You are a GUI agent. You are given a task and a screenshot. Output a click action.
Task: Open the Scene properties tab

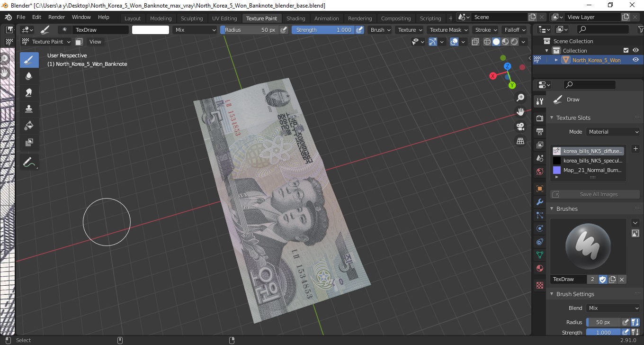[x=539, y=158]
